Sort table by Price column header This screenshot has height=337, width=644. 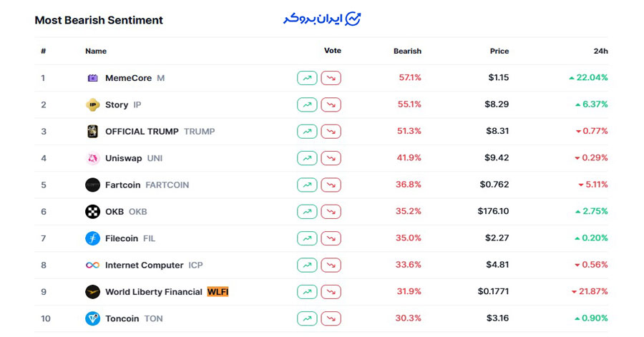pos(499,52)
